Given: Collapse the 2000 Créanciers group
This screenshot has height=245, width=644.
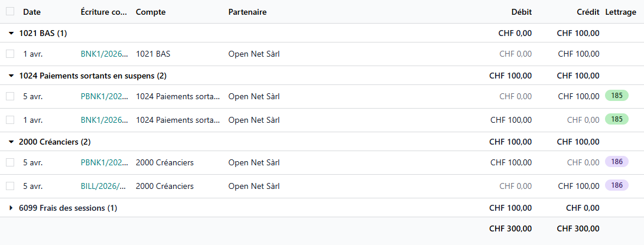Looking at the screenshot, I should click(11, 142).
